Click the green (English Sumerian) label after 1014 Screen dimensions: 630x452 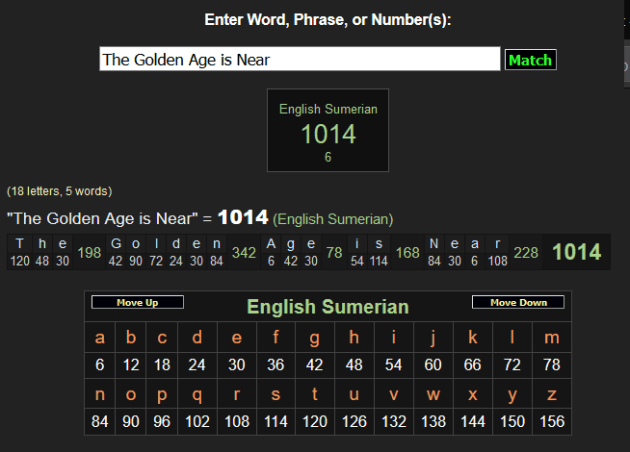pos(333,219)
